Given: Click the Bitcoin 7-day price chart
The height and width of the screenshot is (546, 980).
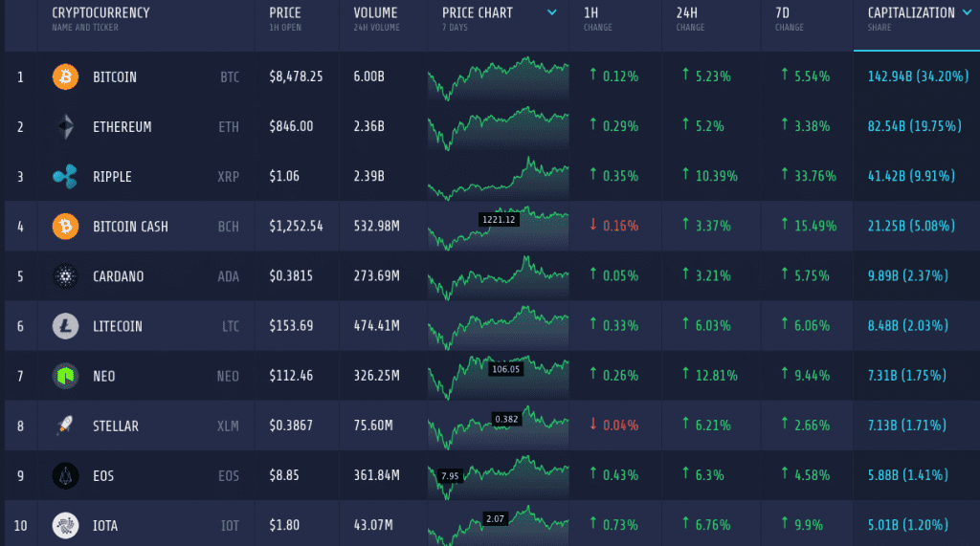Looking at the screenshot, I should (498, 78).
